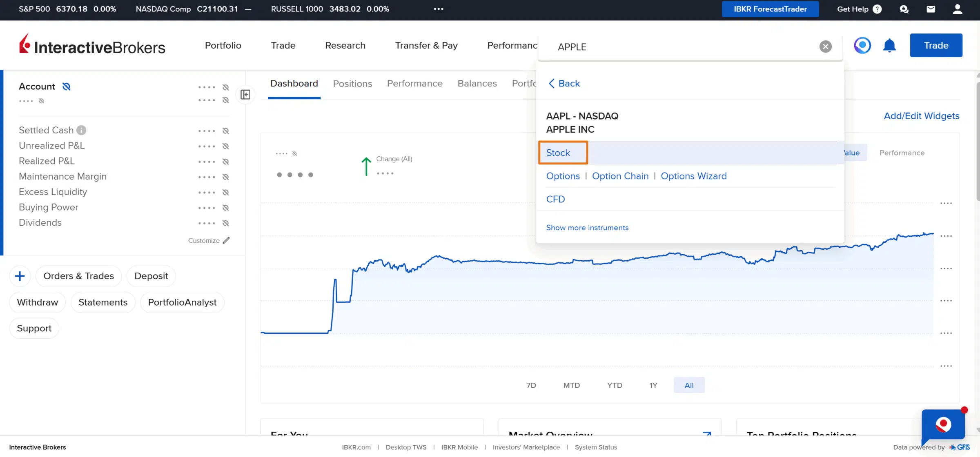Clear the APPLE search with X icon
The height and width of the screenshot is (457, 980).
826,47
